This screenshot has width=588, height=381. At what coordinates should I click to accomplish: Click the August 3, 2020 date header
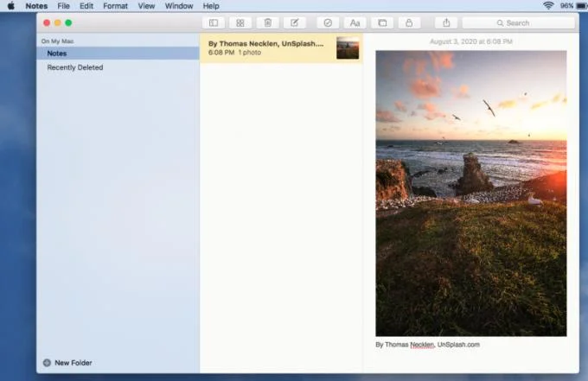[471, 41]
